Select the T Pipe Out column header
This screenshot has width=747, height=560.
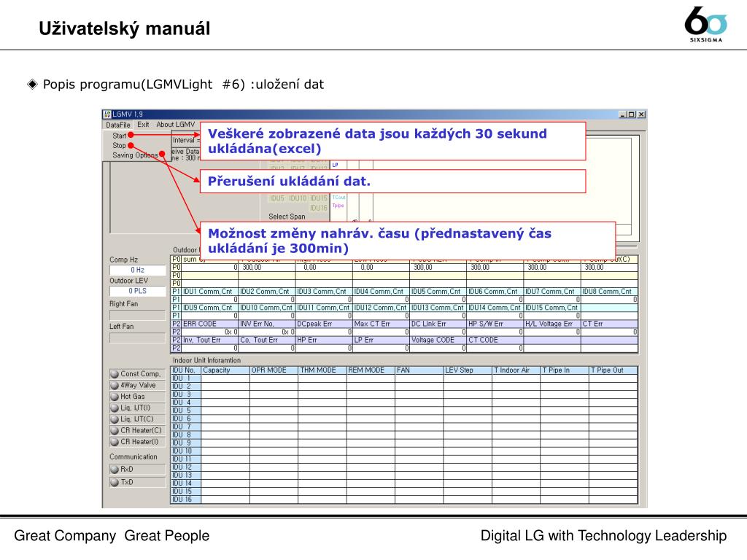[614, 370]
